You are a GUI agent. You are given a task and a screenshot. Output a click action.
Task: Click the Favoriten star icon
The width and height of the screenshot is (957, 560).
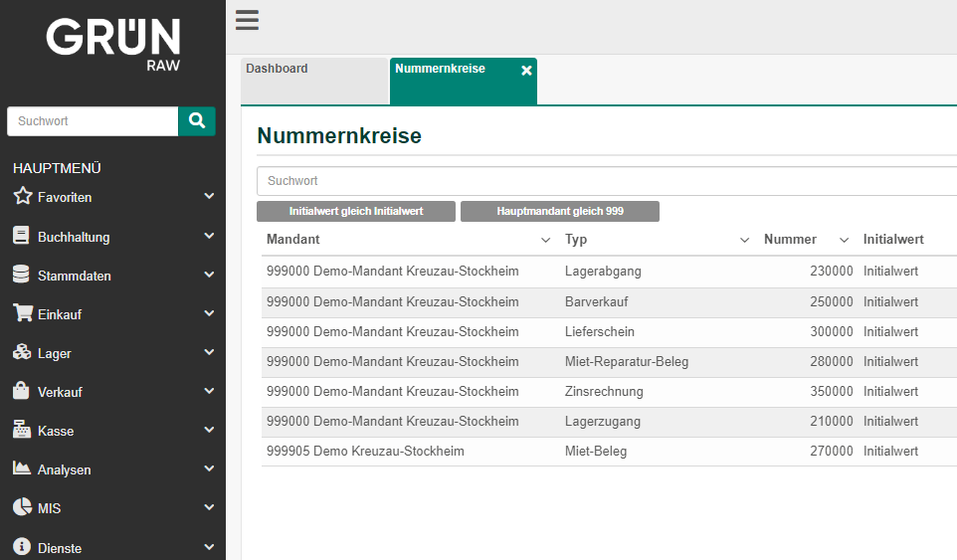click(23, 196)
